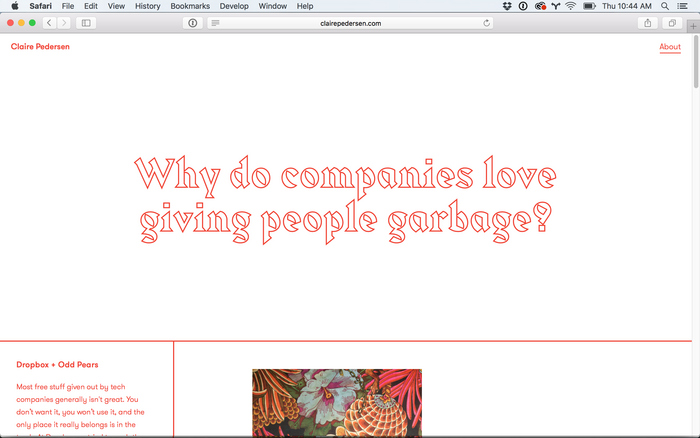Open the Window menu
Viewport: 700px width, 438px height.
pos(272,6)
